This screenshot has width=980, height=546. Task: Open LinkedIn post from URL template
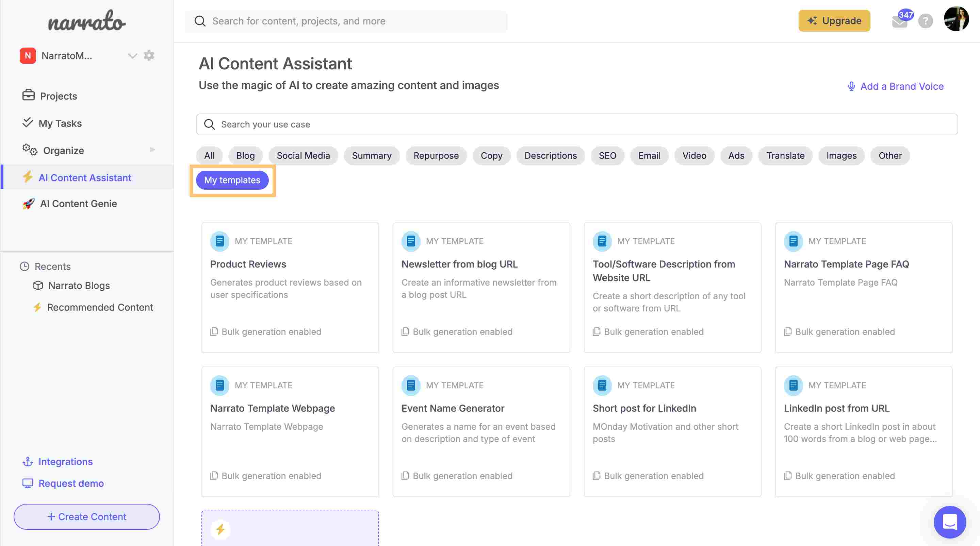click(x=864, y=431)
